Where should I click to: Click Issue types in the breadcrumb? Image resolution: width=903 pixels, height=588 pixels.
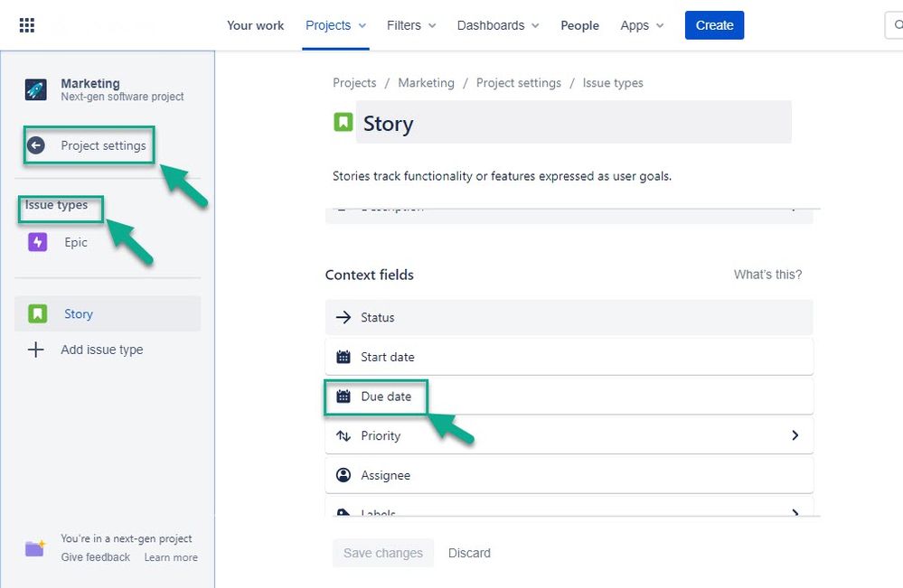613,83
